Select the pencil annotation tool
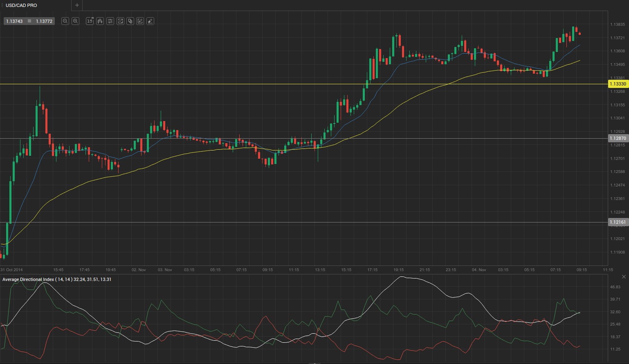The image size is (629, 364). 150,21
